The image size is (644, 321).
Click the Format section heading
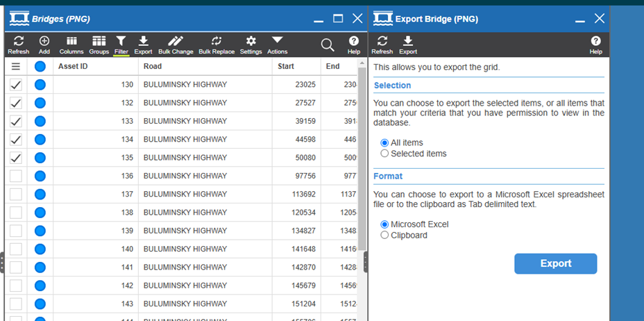click(x=388, y=176)
